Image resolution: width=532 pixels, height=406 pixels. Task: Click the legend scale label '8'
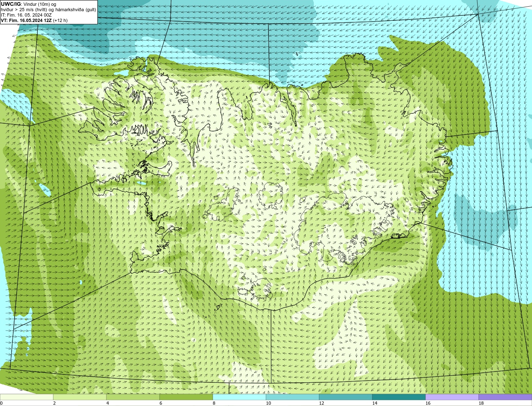click(x=214, y=403)
